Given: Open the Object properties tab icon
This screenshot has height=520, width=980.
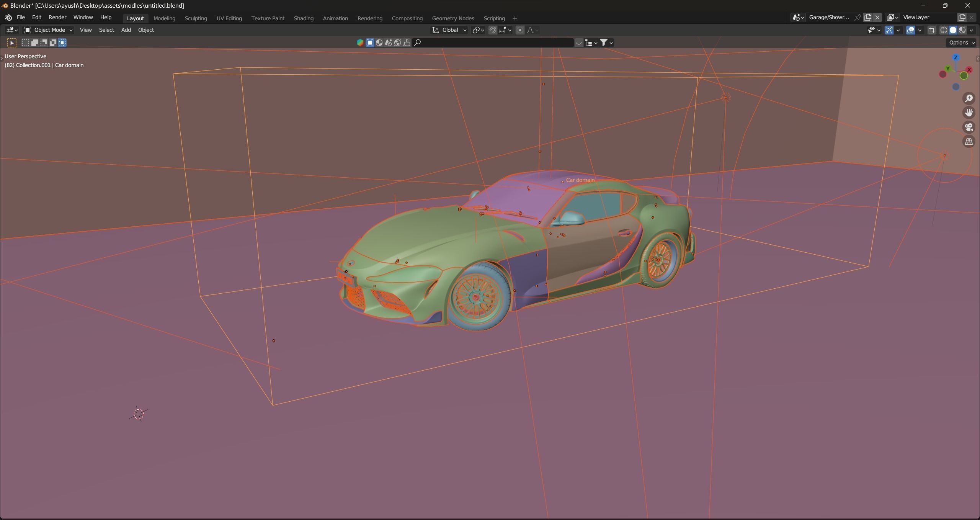Looking at the screenshot, I should (370, 43).
